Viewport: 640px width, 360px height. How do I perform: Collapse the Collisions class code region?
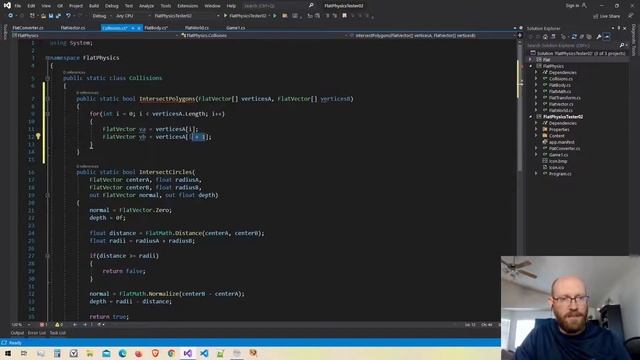48,78
